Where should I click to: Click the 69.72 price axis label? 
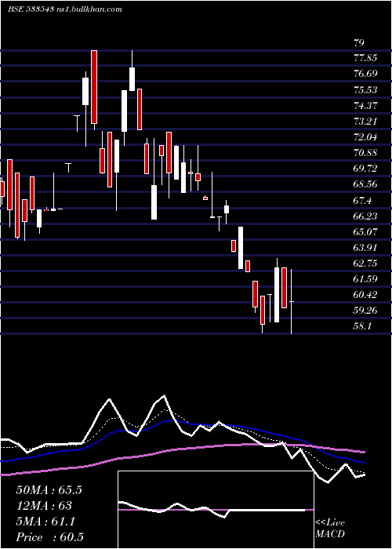(365, 169)
